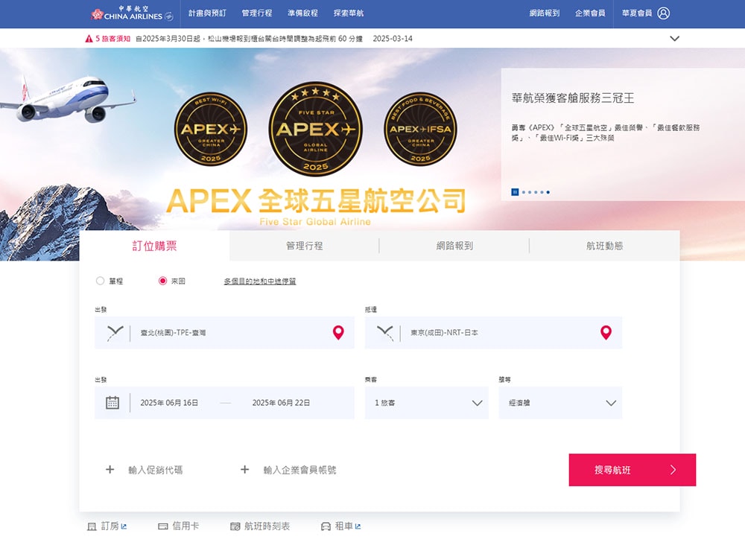
Task: Open the China Airlines logo homepage link
Action: (132, 13)
